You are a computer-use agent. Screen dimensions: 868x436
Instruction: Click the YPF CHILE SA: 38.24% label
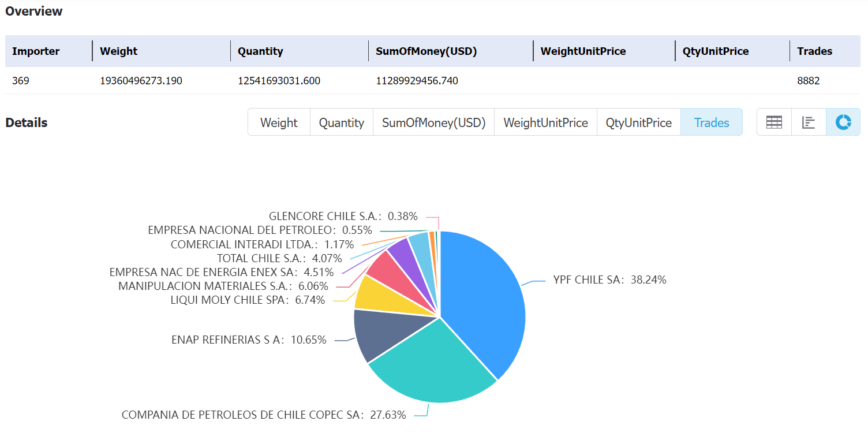(x=610, y=280)
